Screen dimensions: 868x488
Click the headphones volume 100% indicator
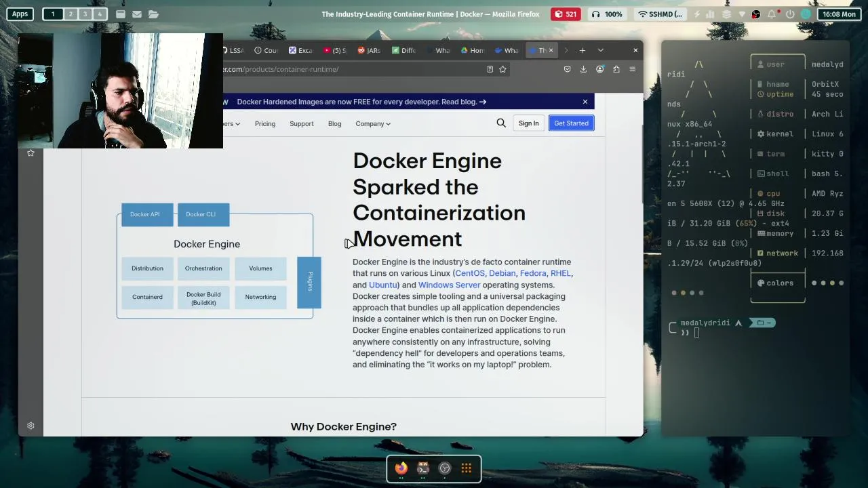607,14
